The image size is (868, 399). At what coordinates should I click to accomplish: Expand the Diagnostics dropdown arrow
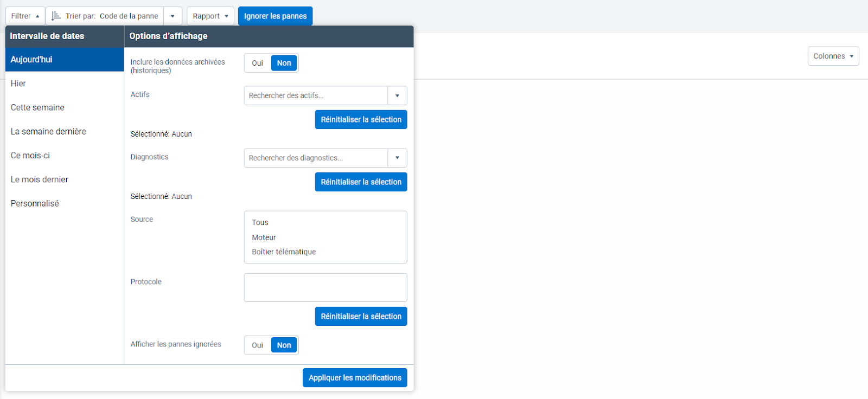click(398, 158)
